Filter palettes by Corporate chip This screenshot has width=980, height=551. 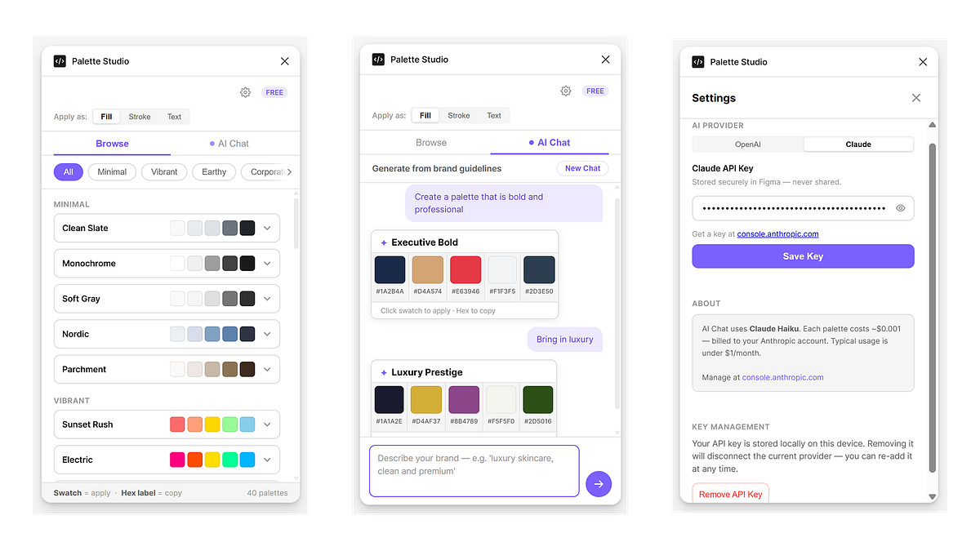tap(265, 171)
